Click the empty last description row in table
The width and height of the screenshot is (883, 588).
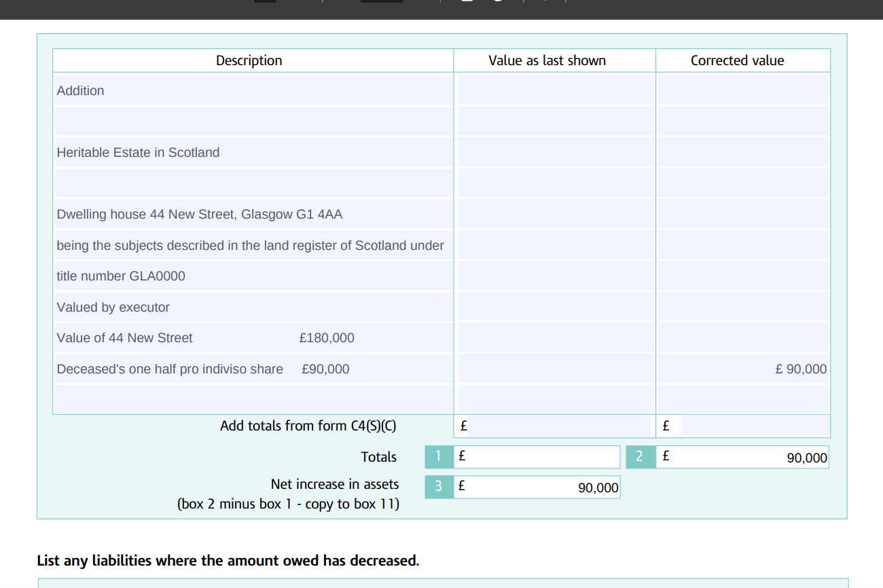pos(253,399)
